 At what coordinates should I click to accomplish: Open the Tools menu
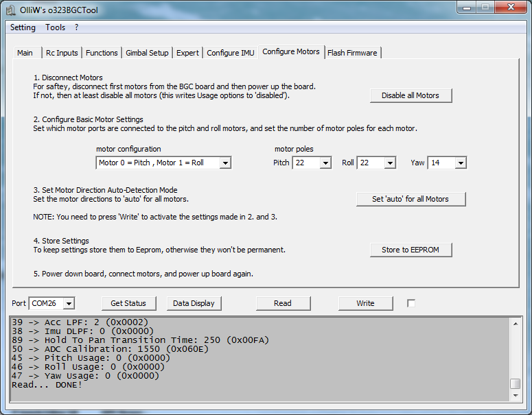(x=56, y=27)
